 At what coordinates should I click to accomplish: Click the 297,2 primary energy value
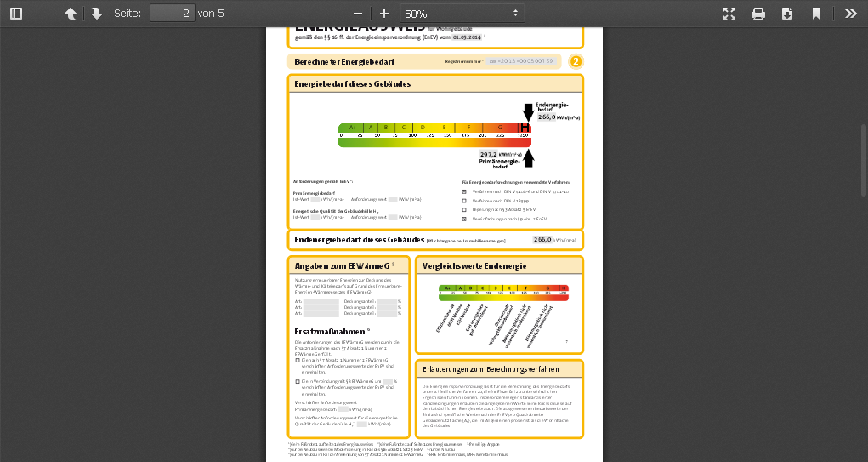488,155
